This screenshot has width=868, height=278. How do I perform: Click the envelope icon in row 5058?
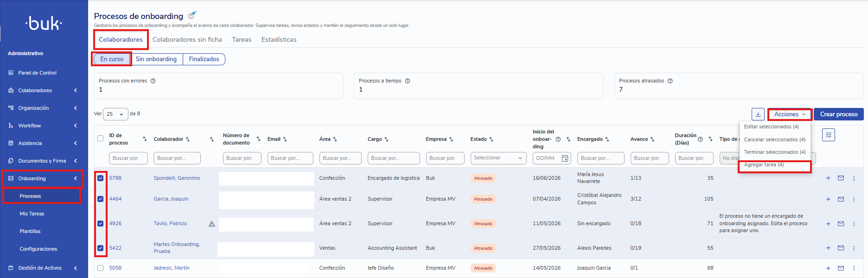(841, 268)
